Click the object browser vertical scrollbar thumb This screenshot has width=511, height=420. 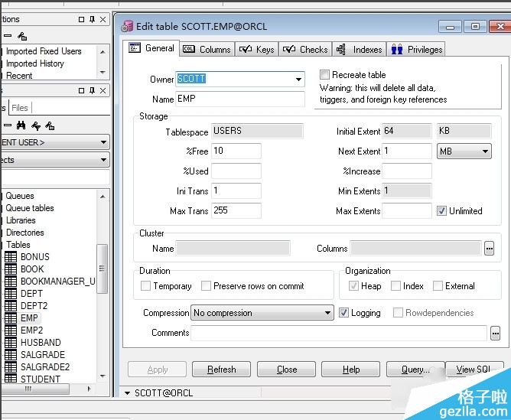[x=102, y=269]
